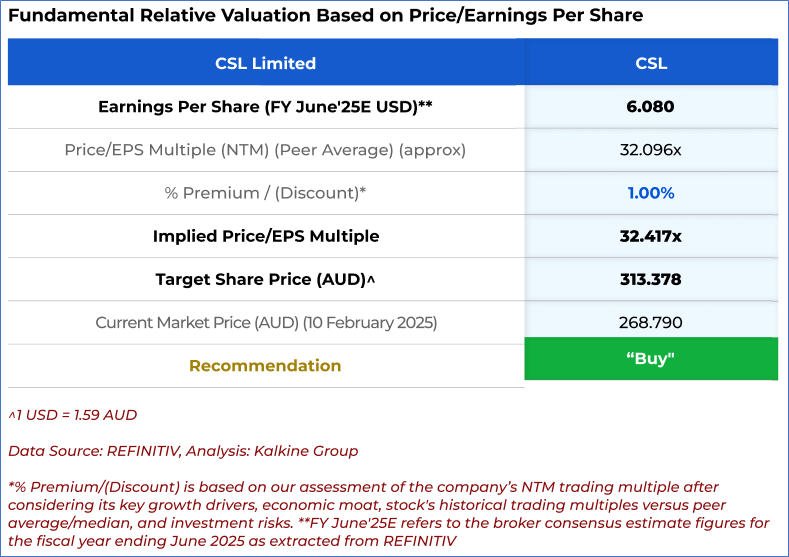Click the green "Buy" recommendation cell
This screenshot has height=557, width=789.
click(651, 359)
